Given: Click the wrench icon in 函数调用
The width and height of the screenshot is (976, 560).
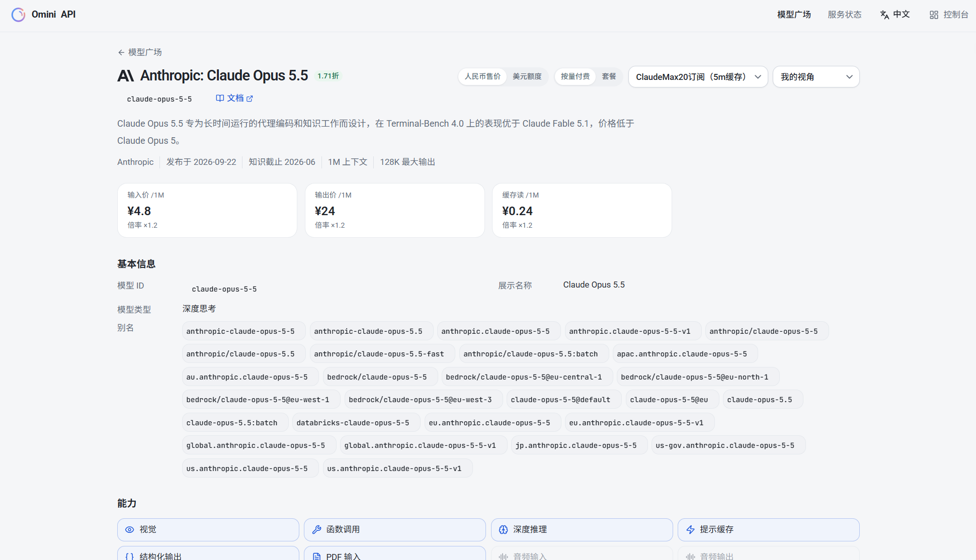Looking at the screenshot, I should (x=316, y=530).
